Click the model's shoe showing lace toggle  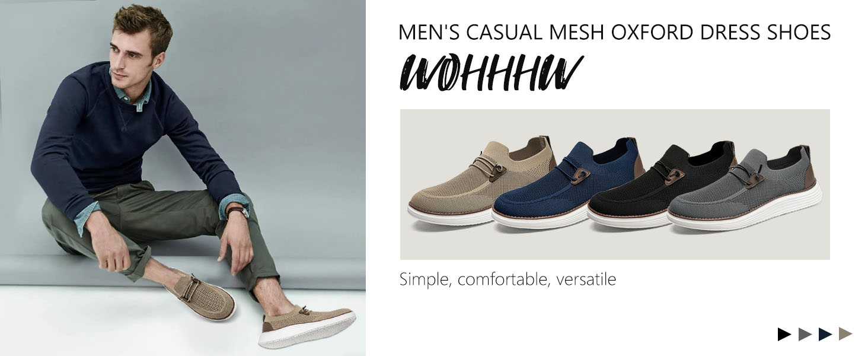(x=200, y=297)
